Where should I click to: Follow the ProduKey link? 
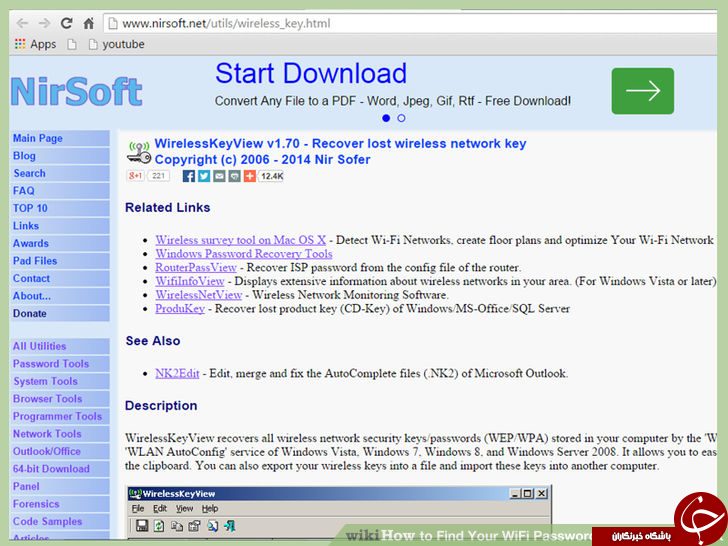[x=180, y=309]
